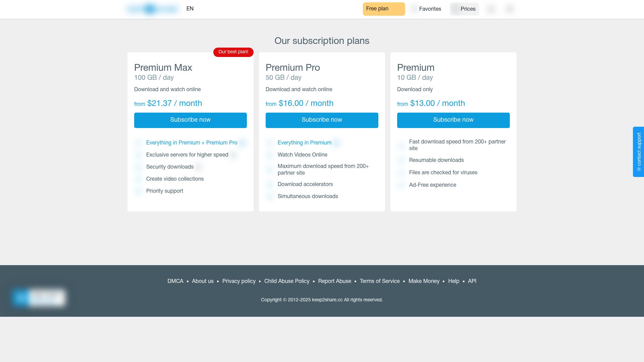
Task: Click the rightmost icon in the header
Action: (x=509, y=9)
